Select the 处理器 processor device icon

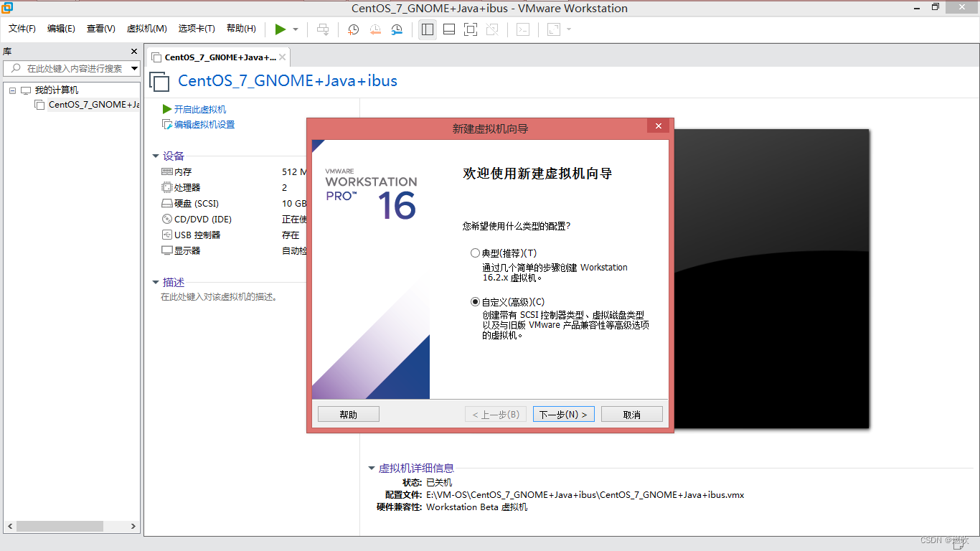(167, 187)
